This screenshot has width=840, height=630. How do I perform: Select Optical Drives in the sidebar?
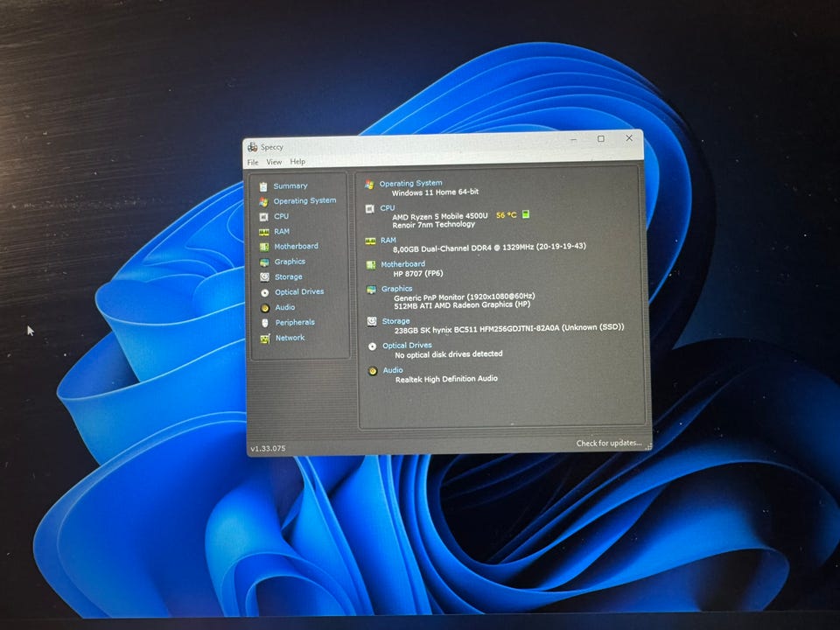[299, 292]
